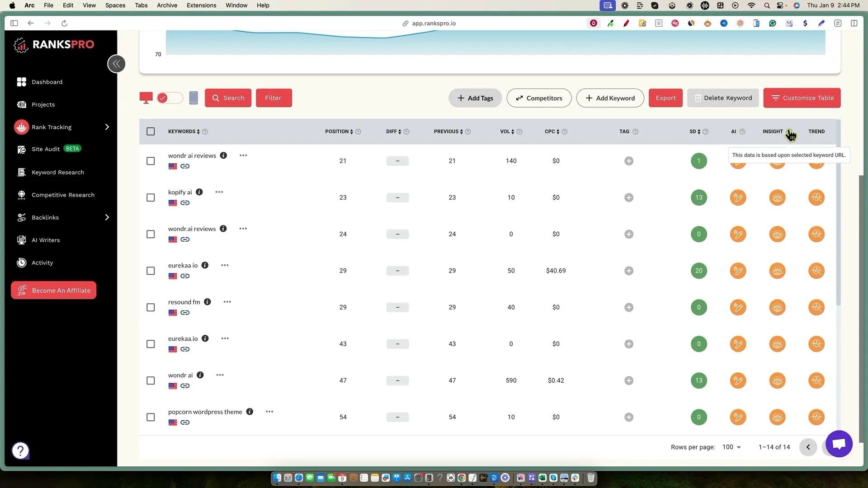Image resolution: width=868 pixels, height=488 pixels.
Task: Click the AI icon for kopify ai row
Action: tap(738, 197)
